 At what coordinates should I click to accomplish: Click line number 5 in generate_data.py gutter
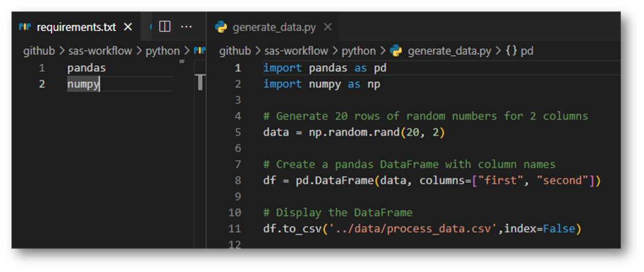[x=238, y=132]
